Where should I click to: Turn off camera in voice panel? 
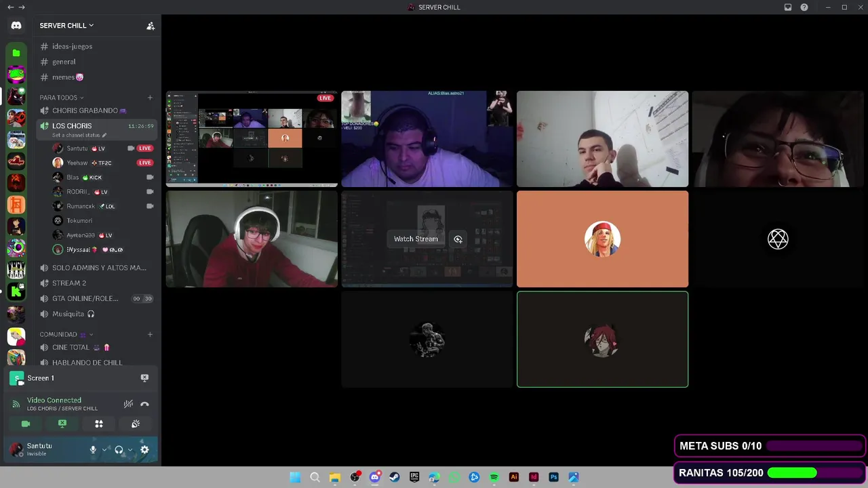pyautogui.click(x=26, y=424)
